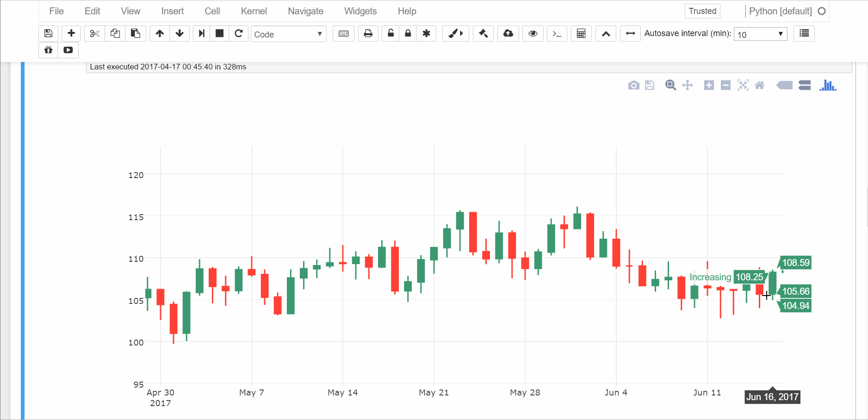The width and height of the screenshot is (868, 420).
Task: Print notebook with printer icon
Action: click(x=368, y=33)
